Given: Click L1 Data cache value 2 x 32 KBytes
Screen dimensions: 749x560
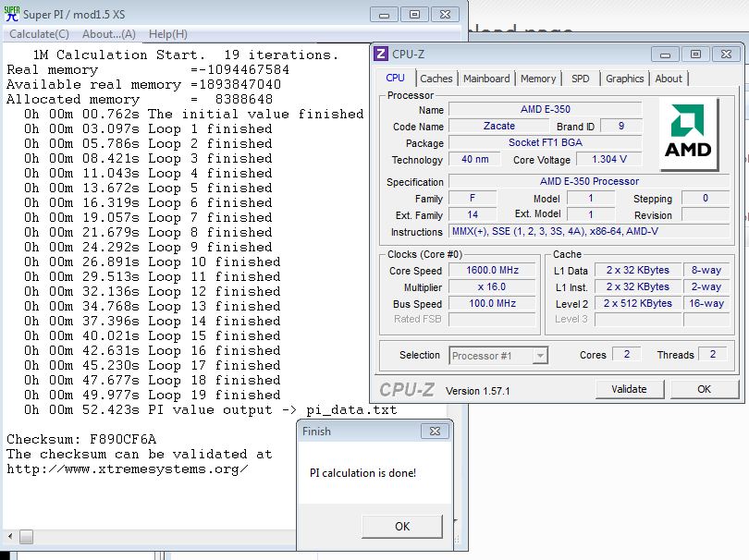Looking at the screenshot, I should pyautogui.click(x=638, y=270).
